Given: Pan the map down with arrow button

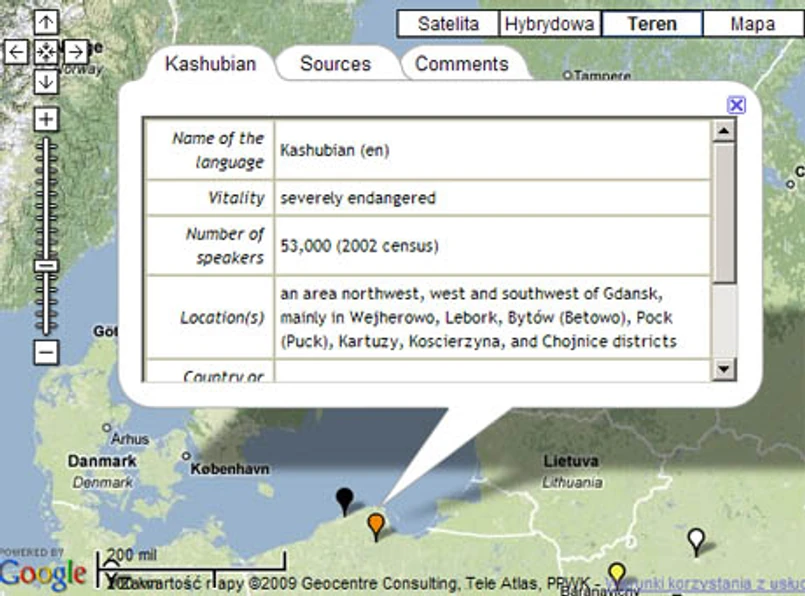Looking at the screenshot, I should [x=46, y=82].
